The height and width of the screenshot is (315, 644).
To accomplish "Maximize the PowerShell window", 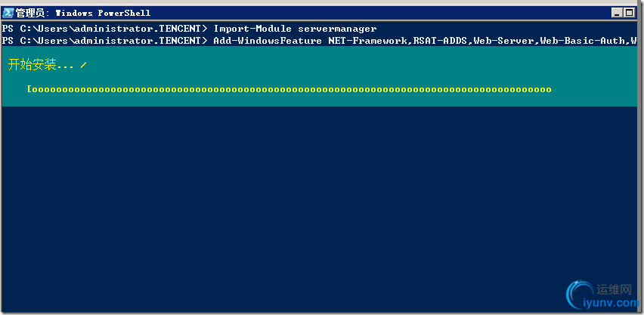I will click(x=629, y=13).
